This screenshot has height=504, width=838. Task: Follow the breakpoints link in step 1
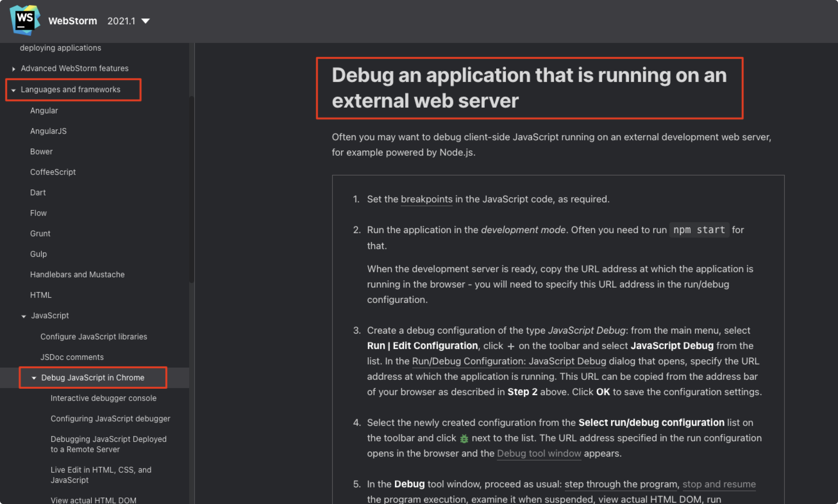(426, 199)
